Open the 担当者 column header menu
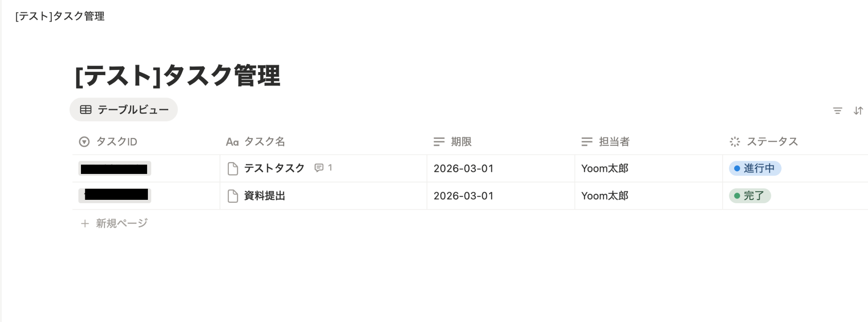 point(614,142)
